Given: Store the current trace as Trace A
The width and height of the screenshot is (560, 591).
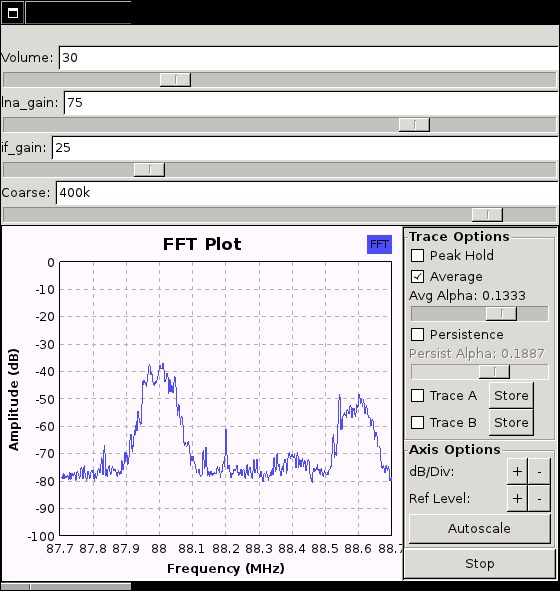Looking at the screenshot, I should click(511, 395).
